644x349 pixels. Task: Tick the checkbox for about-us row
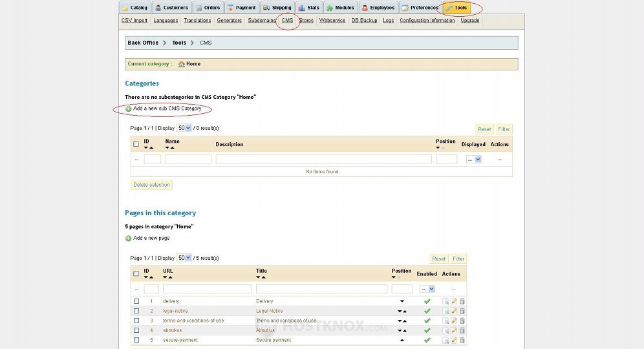click(x=136, y=330)
